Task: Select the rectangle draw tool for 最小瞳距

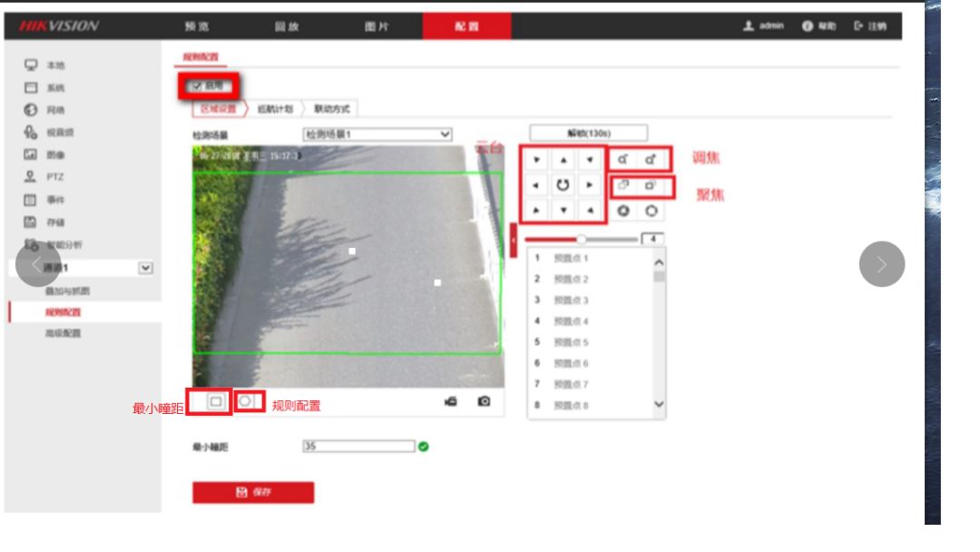Action: click(x=216, y=401)
